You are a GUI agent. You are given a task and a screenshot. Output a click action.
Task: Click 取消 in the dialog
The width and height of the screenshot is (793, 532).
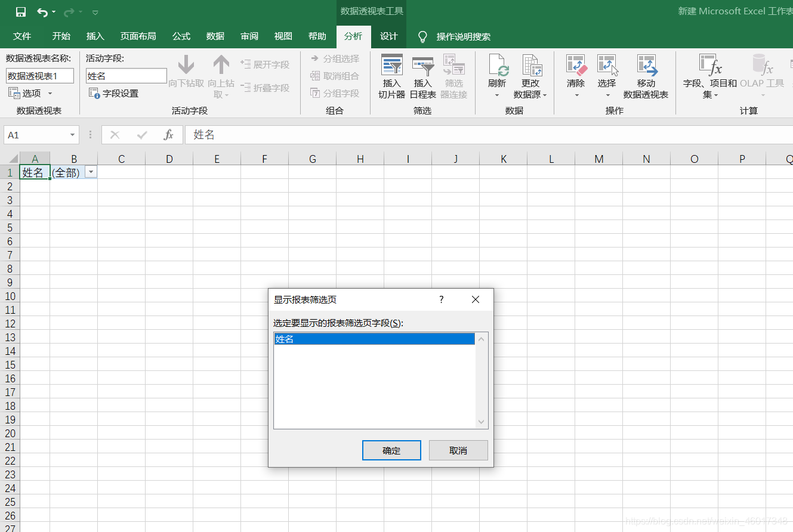point(458,450)
